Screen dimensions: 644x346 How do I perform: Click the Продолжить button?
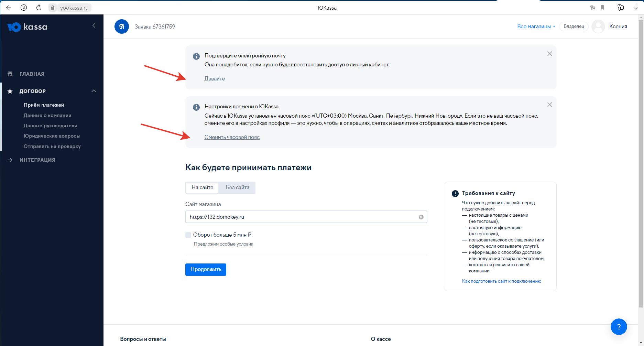tap(206, 269)
